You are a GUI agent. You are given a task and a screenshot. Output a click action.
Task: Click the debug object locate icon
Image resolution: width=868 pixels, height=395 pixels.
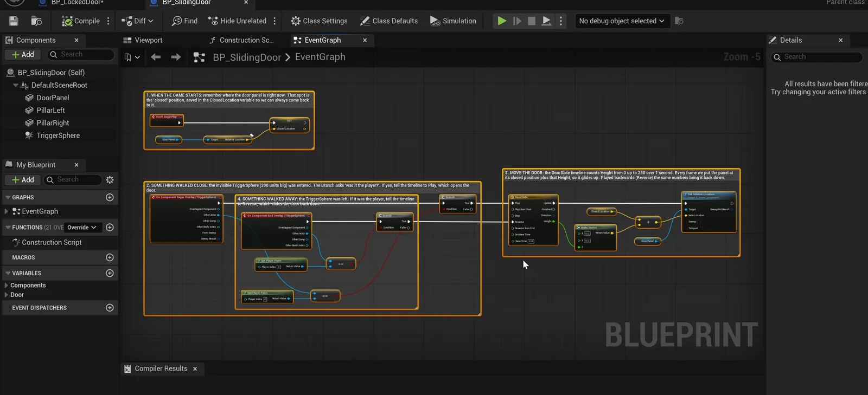click(x=679, y=21)
